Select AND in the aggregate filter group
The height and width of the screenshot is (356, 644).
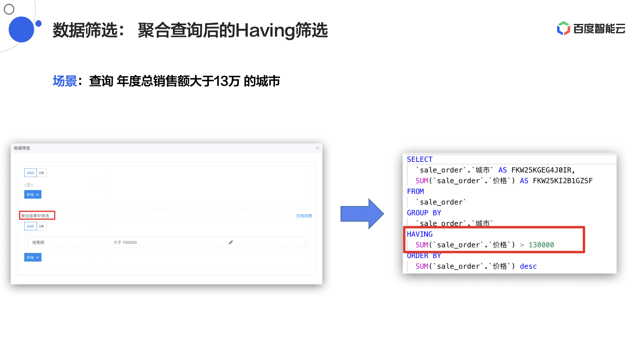click(30, 226)
